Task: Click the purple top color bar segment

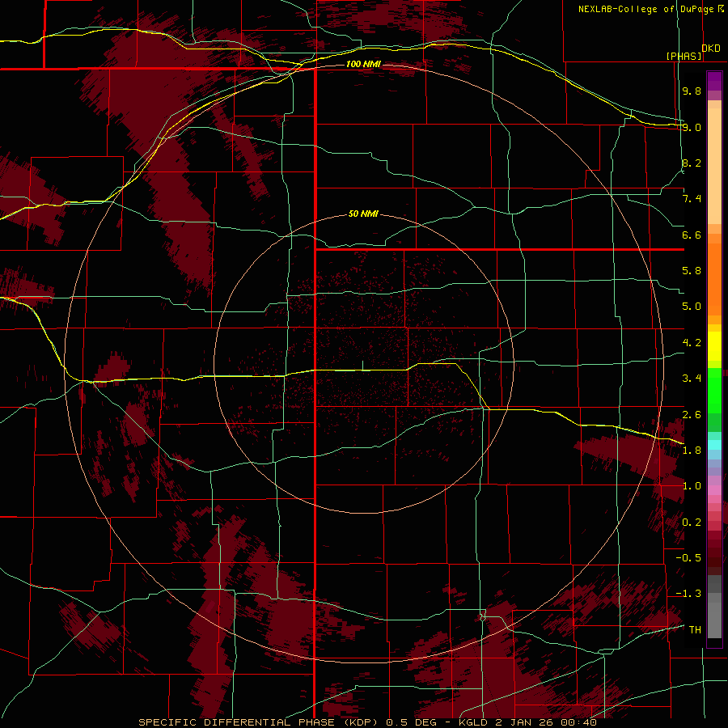Action: coord(714,81)
